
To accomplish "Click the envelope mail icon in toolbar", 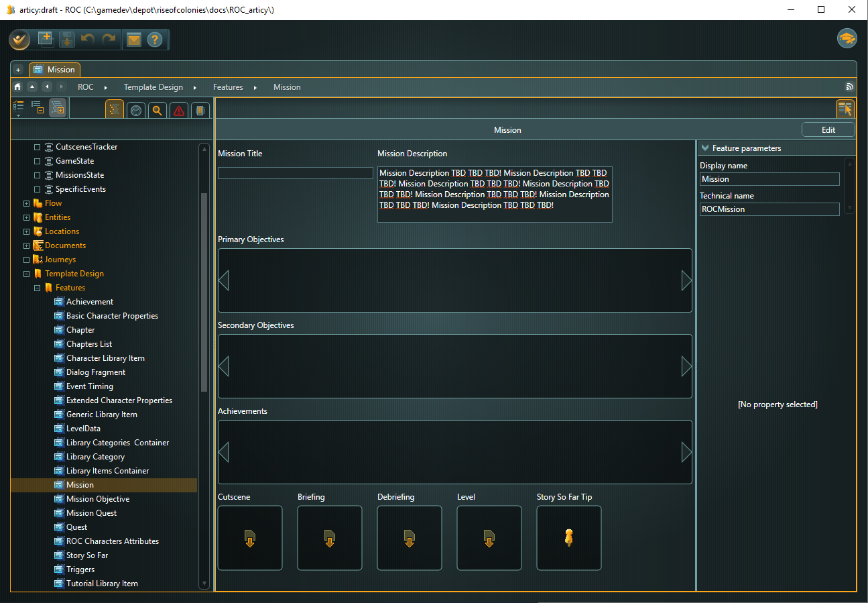I will coord(134,40).
